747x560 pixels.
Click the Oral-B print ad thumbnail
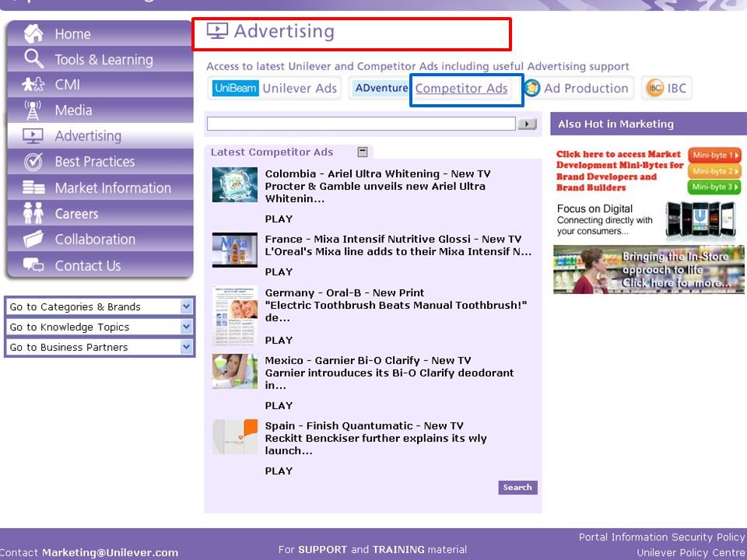click(x=235, y=316)
